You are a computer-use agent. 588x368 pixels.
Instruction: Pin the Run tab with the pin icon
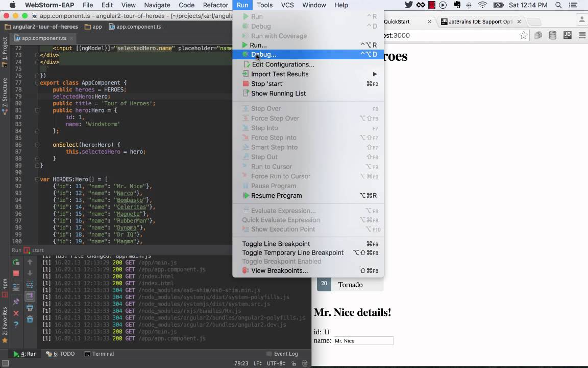[16, 302]
